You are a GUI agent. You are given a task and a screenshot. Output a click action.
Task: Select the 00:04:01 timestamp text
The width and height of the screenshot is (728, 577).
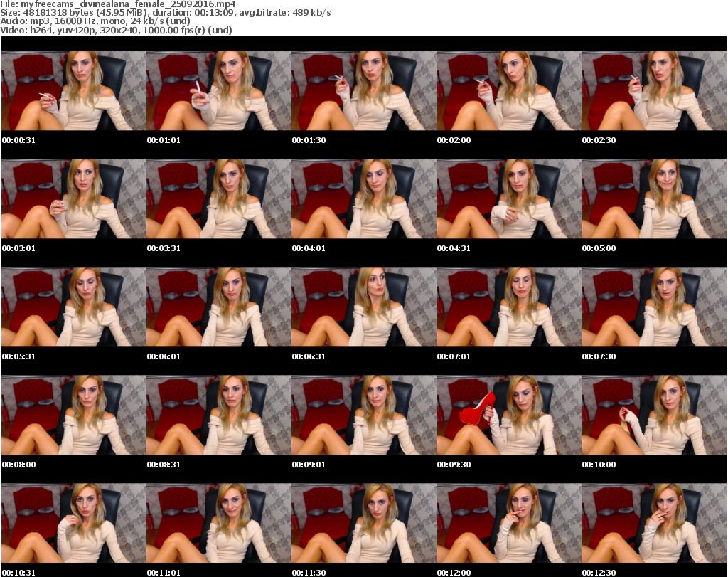point(309,248)
